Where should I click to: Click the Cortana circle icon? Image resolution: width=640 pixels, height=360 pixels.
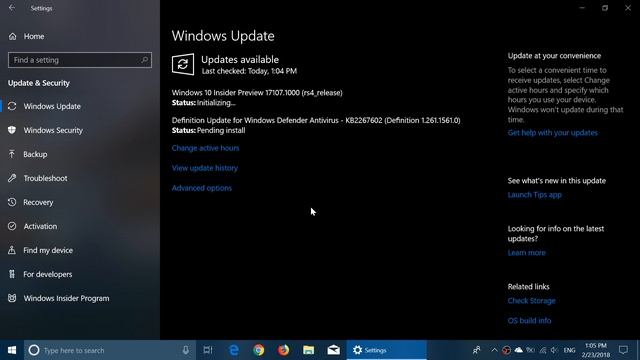(34, 350)
